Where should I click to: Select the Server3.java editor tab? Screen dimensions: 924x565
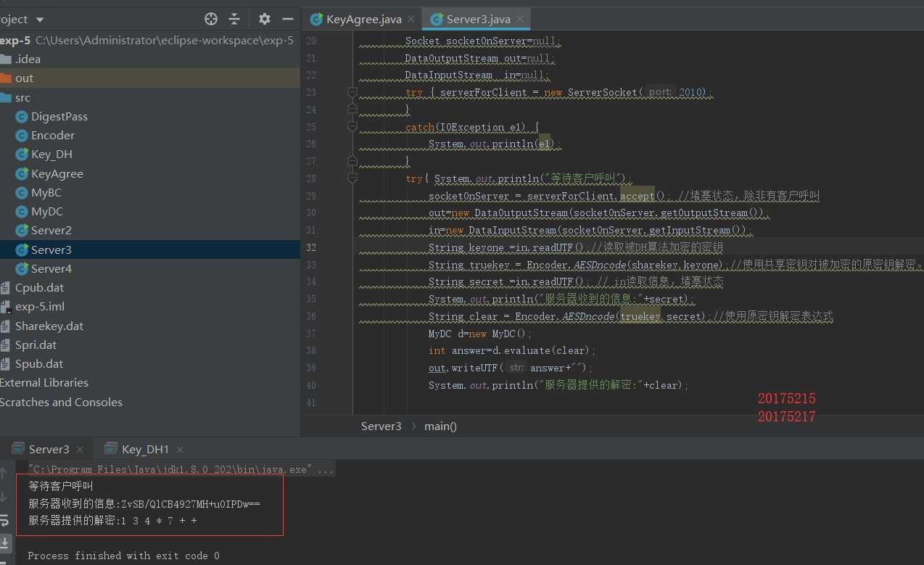coord(478,19)
